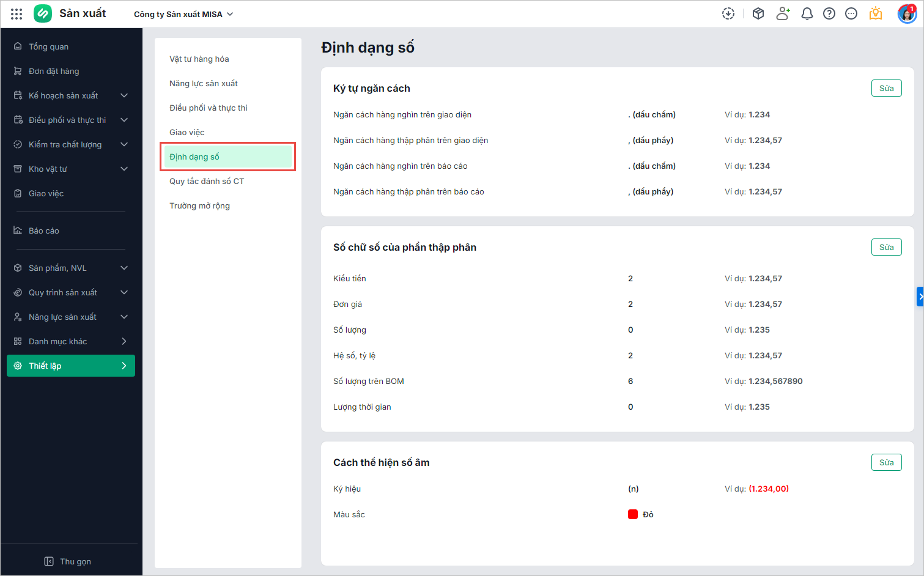Click Sửa for Cách thể hiện số âm
Screen dimensions: 924x576
886,462
